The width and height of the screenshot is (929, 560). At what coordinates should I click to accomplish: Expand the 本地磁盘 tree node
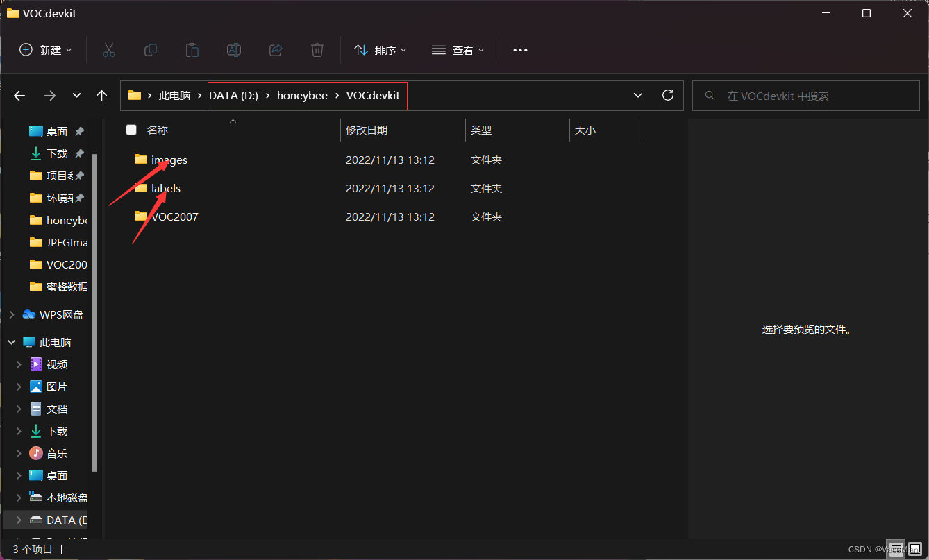19,498
